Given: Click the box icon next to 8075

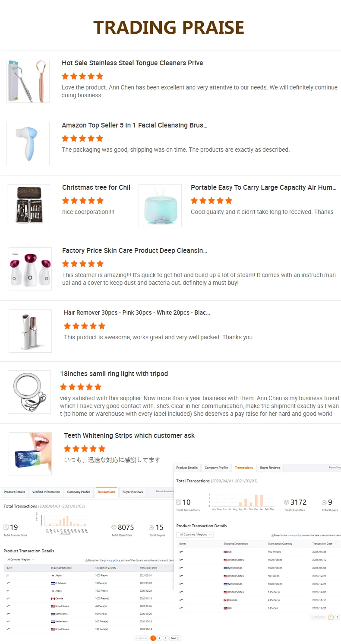Looking at the screenshot, I should [x=114, y=527].
